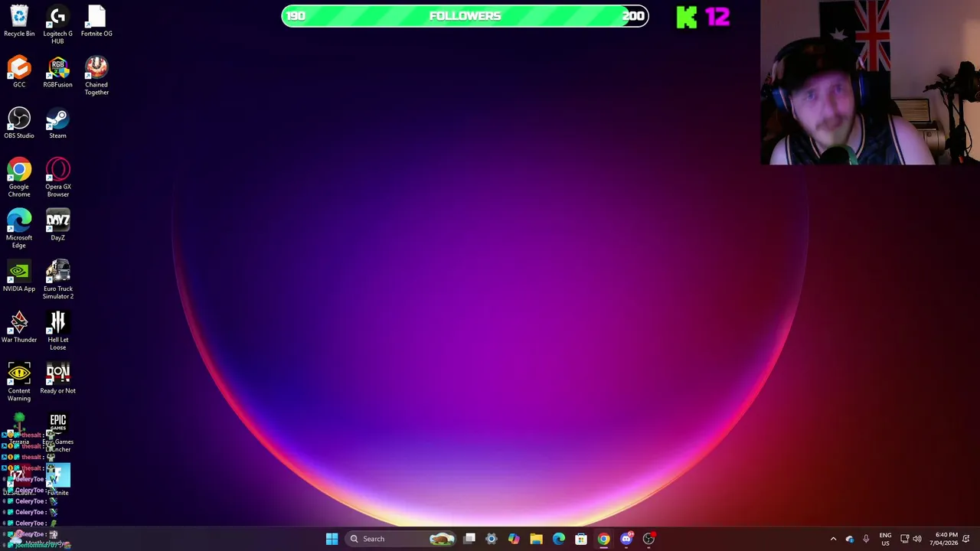
Task: Select the Fortnite OG desktop file
Action: click(96, 21)
